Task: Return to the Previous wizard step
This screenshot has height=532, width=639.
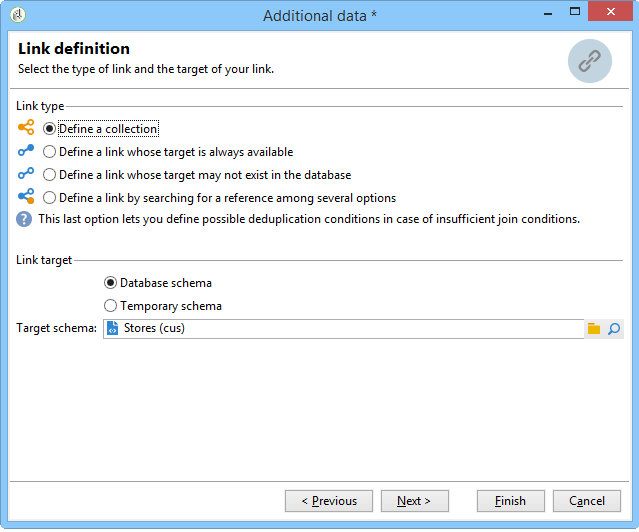Action: 329,501
